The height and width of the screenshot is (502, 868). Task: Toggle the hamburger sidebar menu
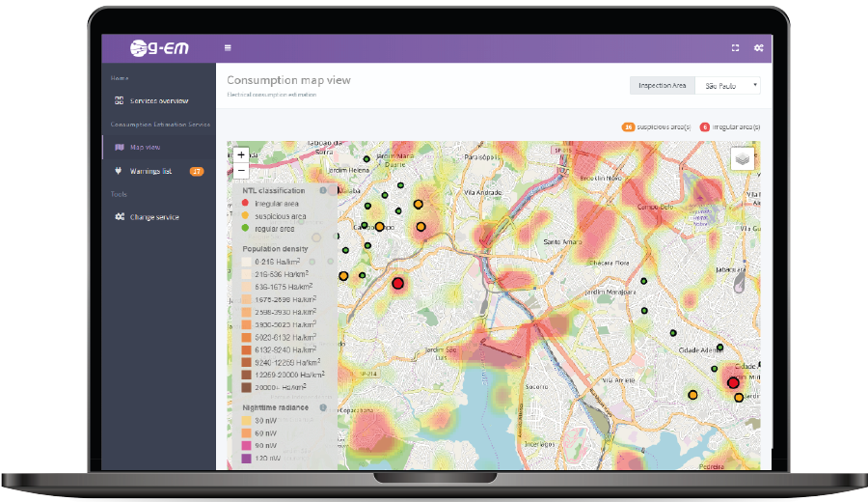pos(228,47)
